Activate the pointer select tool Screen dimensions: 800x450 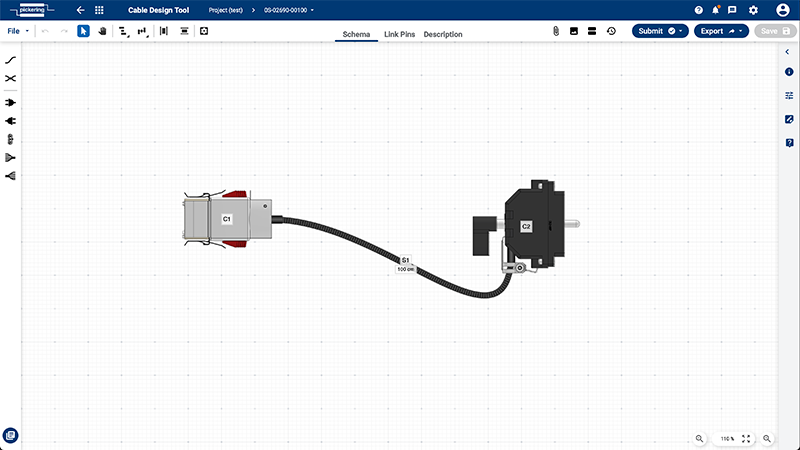click(x=83, y=31)
